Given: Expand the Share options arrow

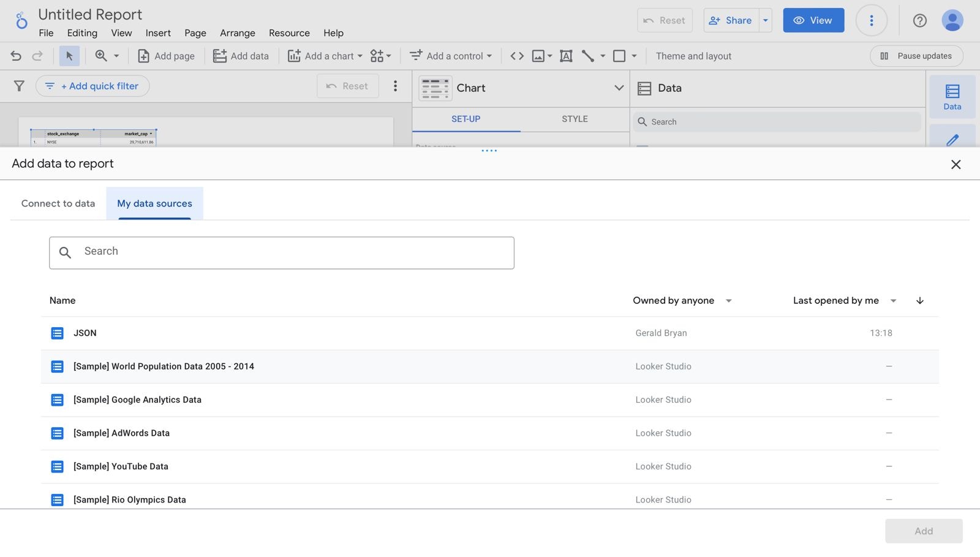Looking at the screenshot, I should [766, 20].
